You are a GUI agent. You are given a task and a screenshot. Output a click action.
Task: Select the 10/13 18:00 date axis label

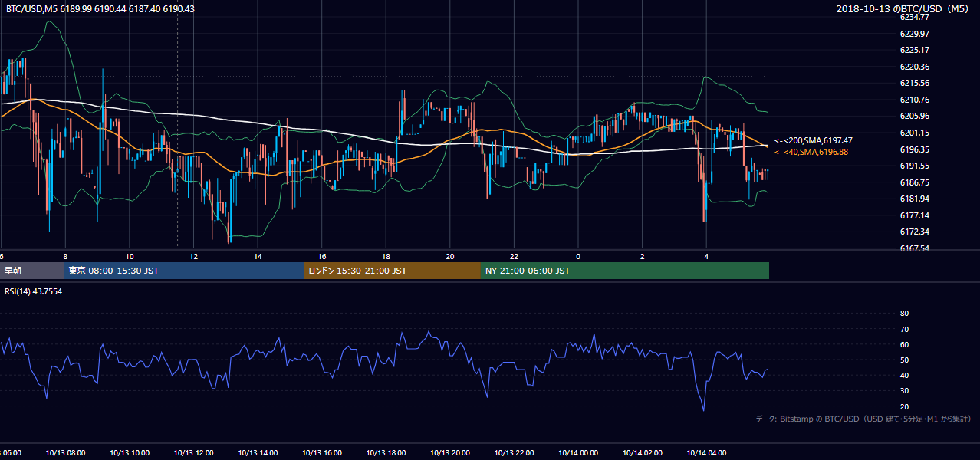tap(386, 453)
